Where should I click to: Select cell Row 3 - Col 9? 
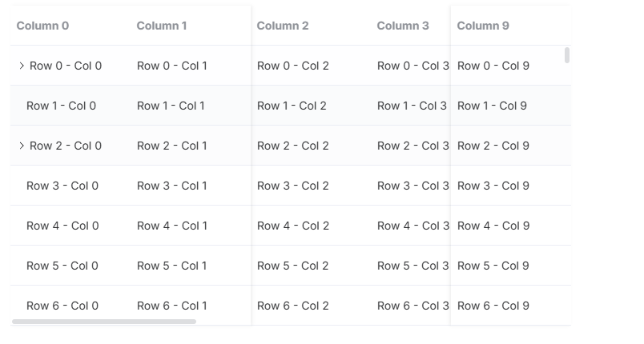[493, 186]
